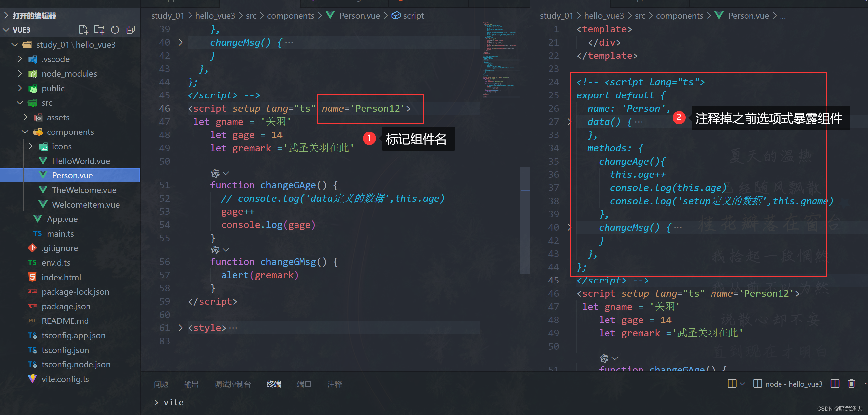Click hello_vue3 breadcrumb in left editor
Screen dimensions: 868x415
[x=215, y=16]
